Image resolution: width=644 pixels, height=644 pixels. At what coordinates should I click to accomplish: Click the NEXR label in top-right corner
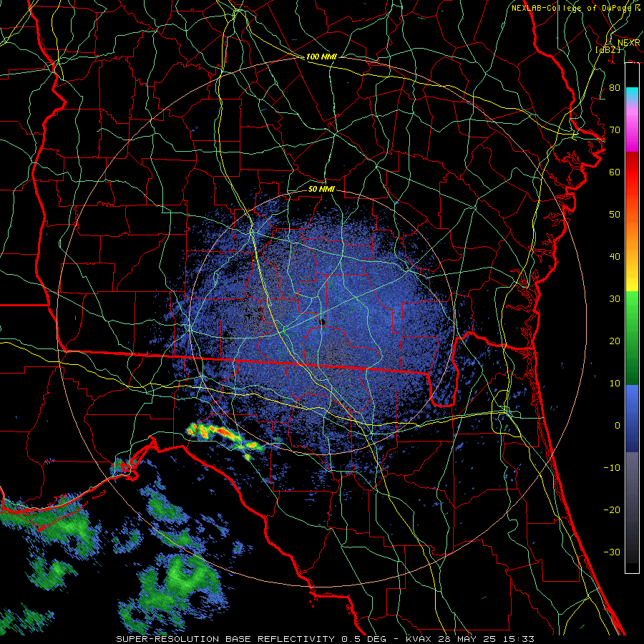pyautogui.click(x=629, y=43)
